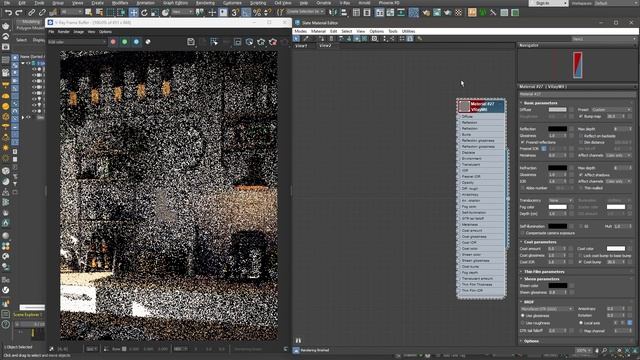The image size is (640, 360).
Task: Click the Navigator thumbnail view
Action: pyautogui.click(x=577, y=65)
